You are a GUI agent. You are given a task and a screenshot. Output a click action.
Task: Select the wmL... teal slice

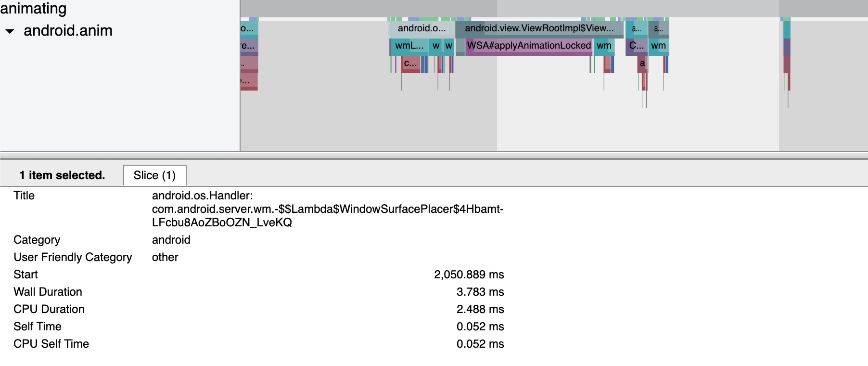(x=409, y=46)
